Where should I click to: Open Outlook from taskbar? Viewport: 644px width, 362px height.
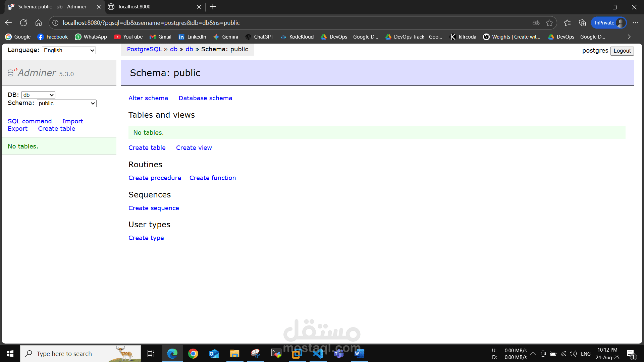(214, 354)
